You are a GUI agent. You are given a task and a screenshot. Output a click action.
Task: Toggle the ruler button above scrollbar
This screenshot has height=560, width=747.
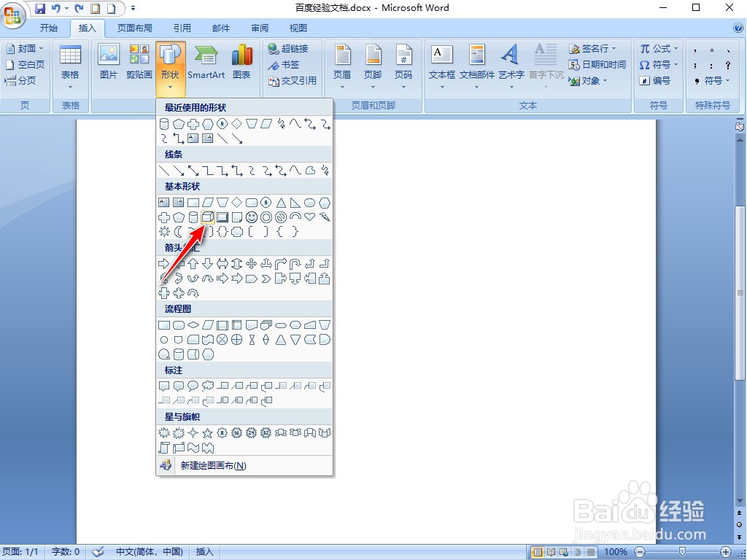tap(740, 127)
